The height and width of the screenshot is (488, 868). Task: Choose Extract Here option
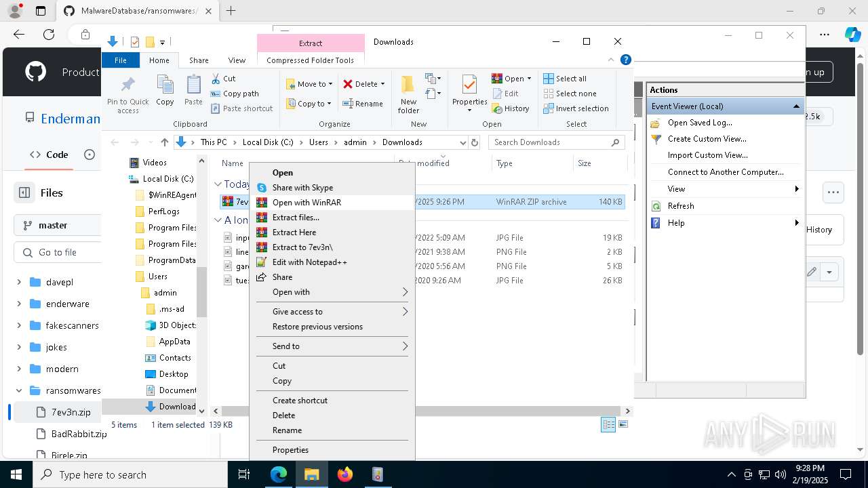tap(332, 232)
